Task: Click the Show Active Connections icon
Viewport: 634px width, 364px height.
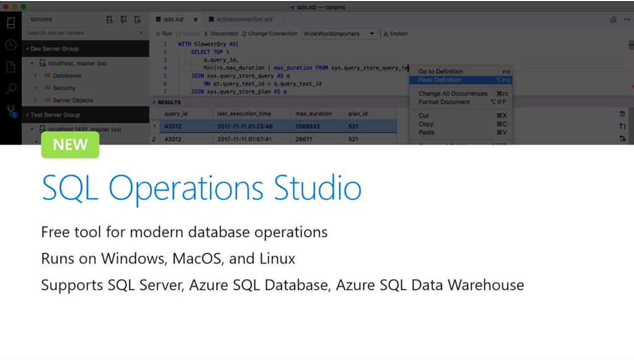Action: pyautogui.click(x=137, y=20)
